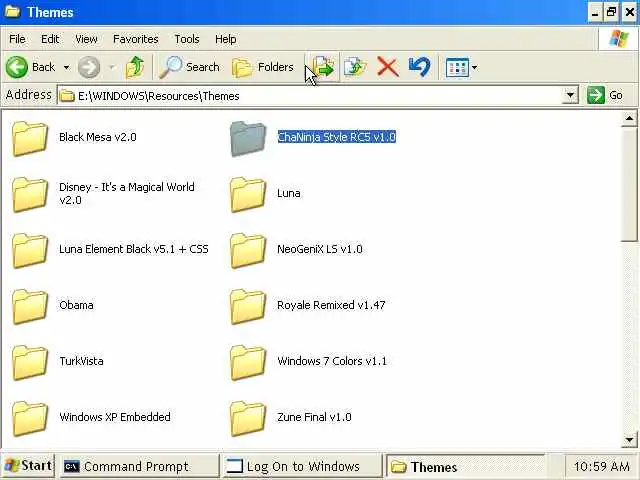The width and height of the screenshot is (640, 480).
Task: Open the Edit menu
Action: (50, 39)
